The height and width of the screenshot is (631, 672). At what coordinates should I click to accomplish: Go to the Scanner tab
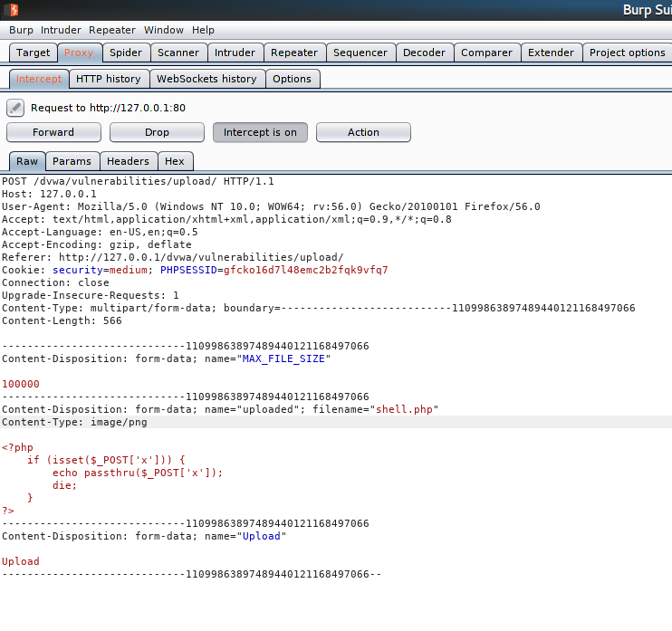[178, 53]
